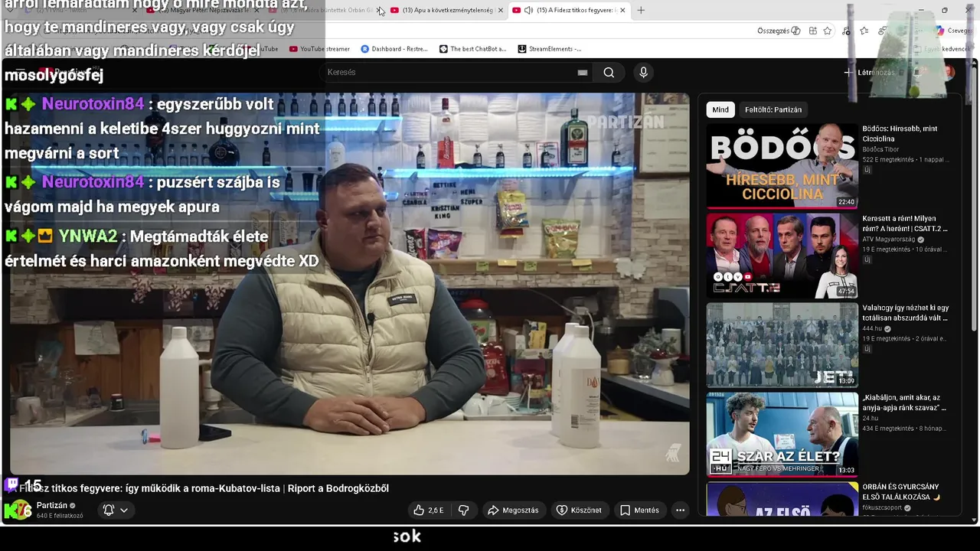Image resolution: width=980 pixels, height=551 pixels.
Task: Like the video with thumbs-up
Action: pos(429,510)
